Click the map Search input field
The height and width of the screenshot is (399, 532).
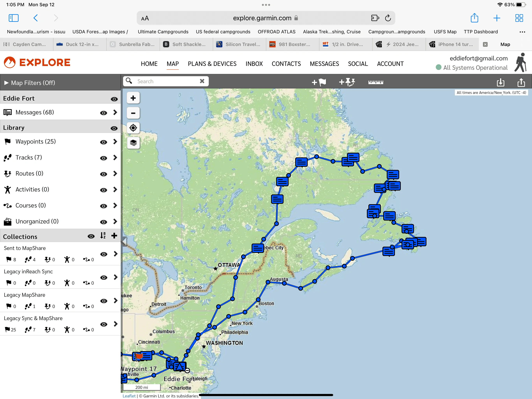(x=166, y=81)
